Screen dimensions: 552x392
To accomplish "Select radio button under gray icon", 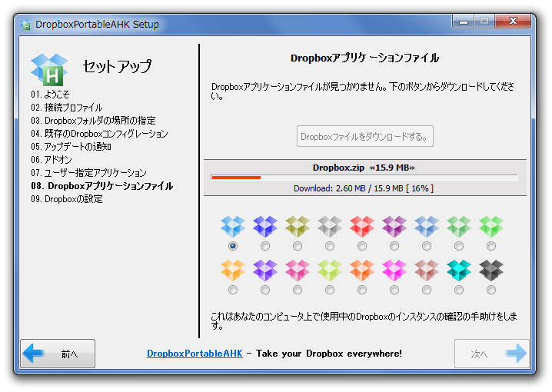I will click(x=330, y=246).
